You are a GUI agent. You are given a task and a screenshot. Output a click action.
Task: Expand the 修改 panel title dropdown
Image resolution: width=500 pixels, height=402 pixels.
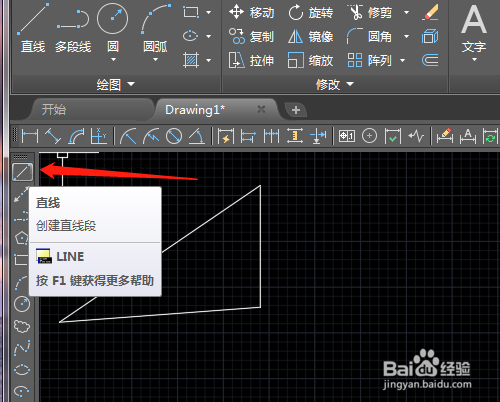tap(335, 84)
